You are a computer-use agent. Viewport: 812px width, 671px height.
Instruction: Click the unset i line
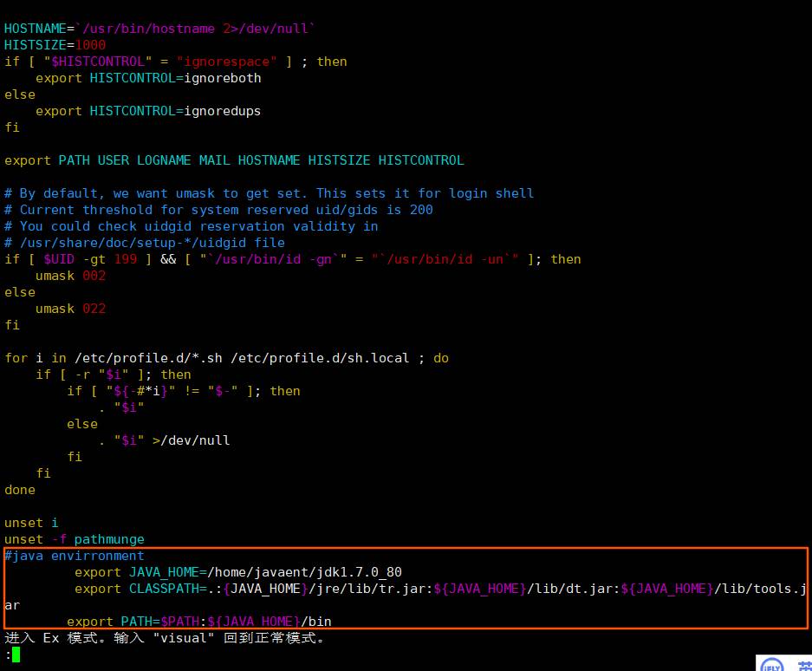pos(31,523)
